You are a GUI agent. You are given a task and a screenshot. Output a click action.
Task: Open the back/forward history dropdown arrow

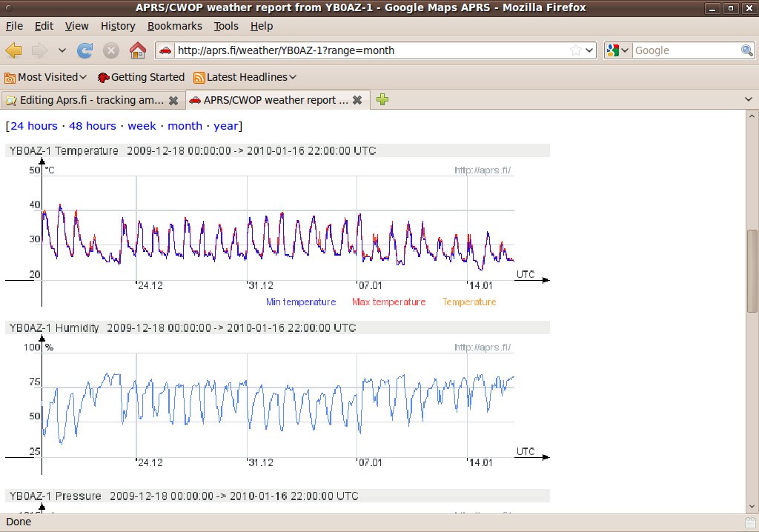click(62, 50)
